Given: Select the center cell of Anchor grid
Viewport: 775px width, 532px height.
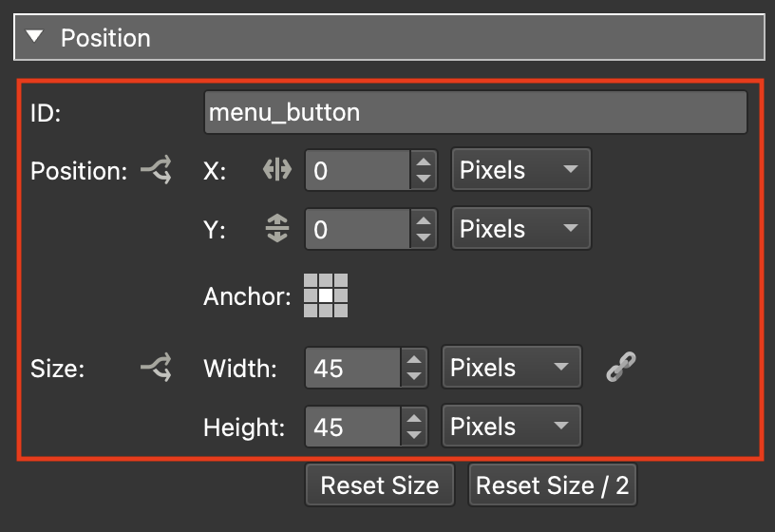Looking at the screenshot, I should click(x=326, y=295).
